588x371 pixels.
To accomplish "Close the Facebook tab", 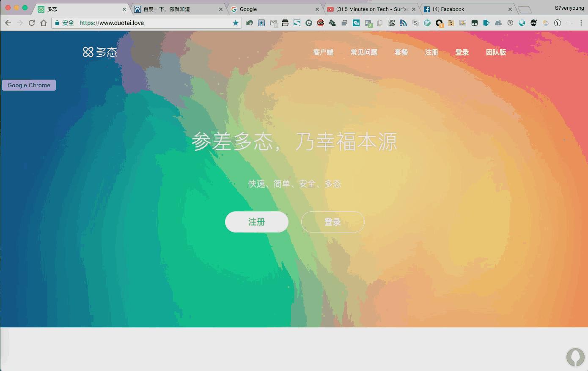I will (x=510, y=9).
